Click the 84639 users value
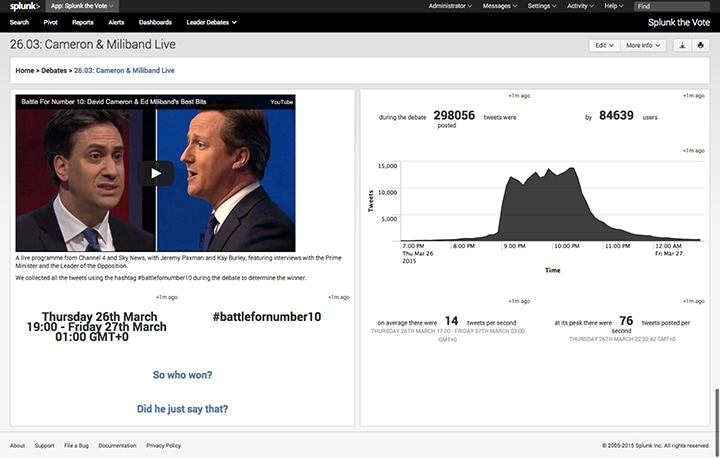 616,115
